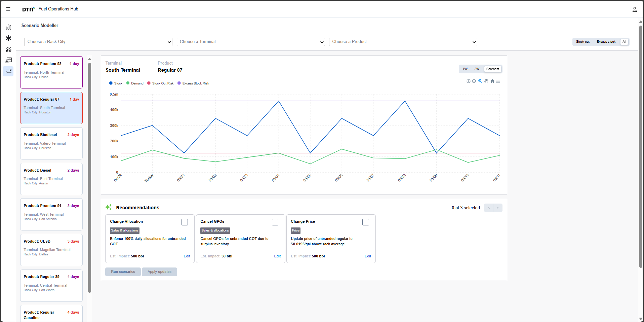This screenshot has width=644, height=322.
Task: Open the hamburger navigation menu
Action: (x=8, y=9)
